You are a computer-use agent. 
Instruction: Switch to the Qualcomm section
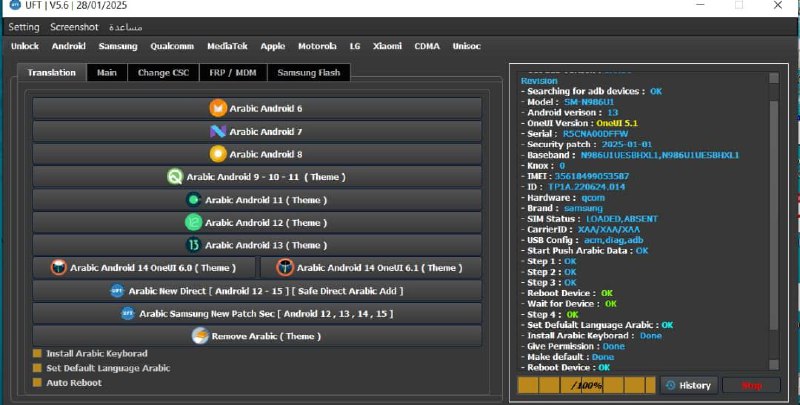pos(172,46)
